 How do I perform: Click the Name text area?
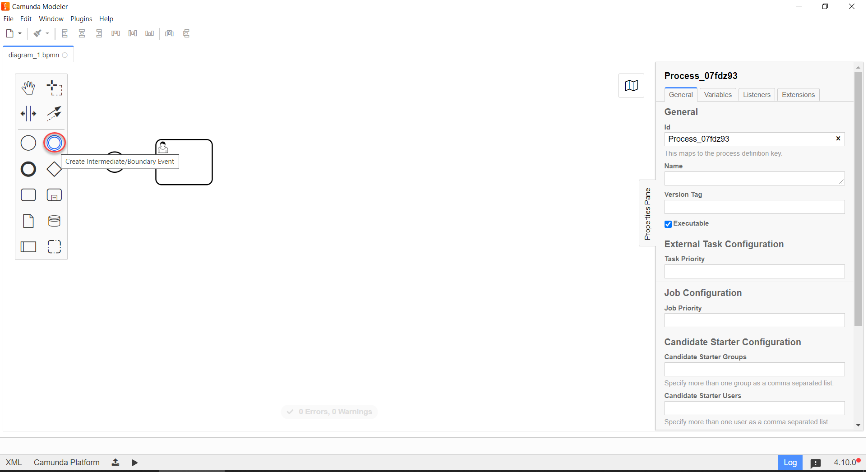(754, 178)
